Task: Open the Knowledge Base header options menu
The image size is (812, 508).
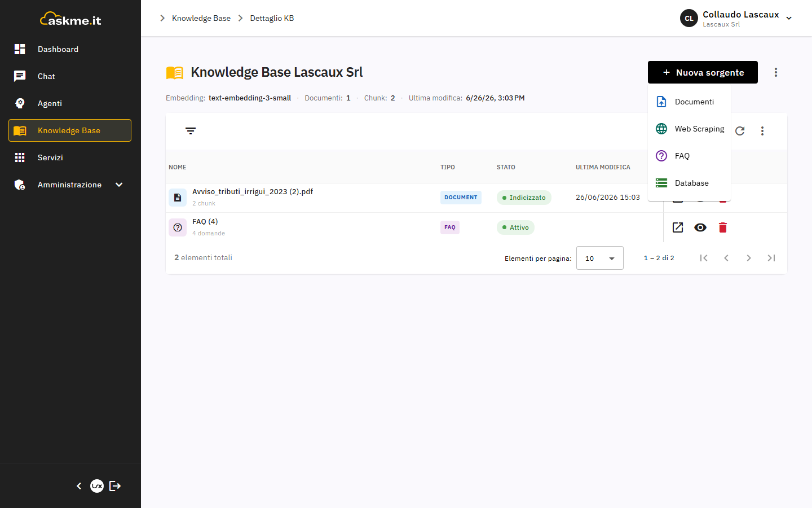Action: click(x=776, y=72)
